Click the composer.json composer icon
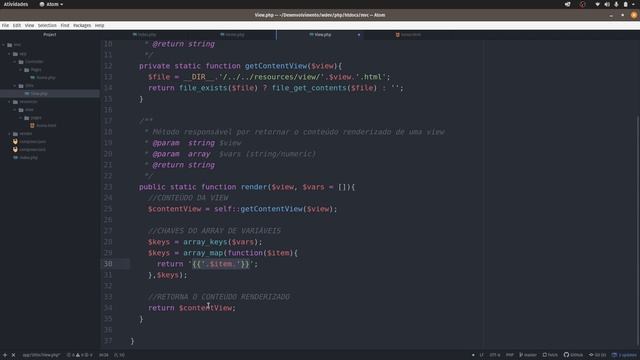 (15, 142)
